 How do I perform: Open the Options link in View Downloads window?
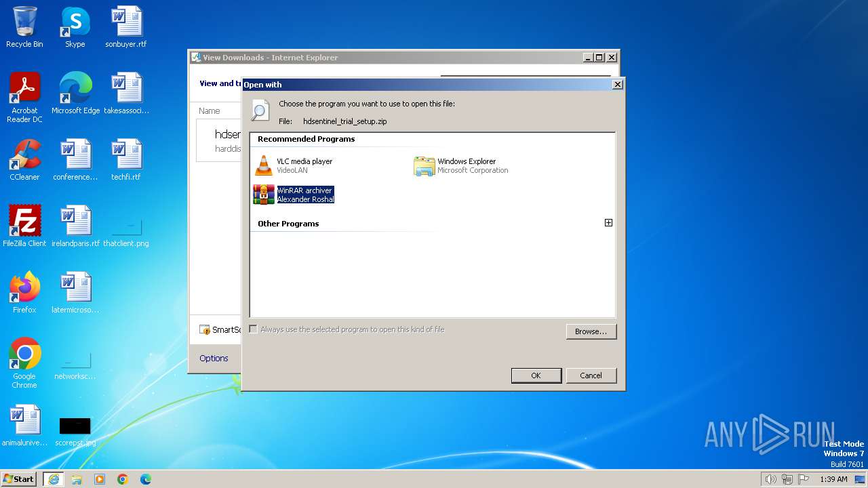point(214,359)
